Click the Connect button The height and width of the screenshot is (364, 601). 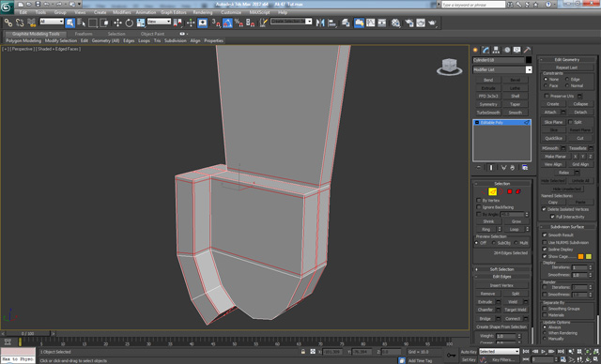pyautogui.click(x=513, y=318)
